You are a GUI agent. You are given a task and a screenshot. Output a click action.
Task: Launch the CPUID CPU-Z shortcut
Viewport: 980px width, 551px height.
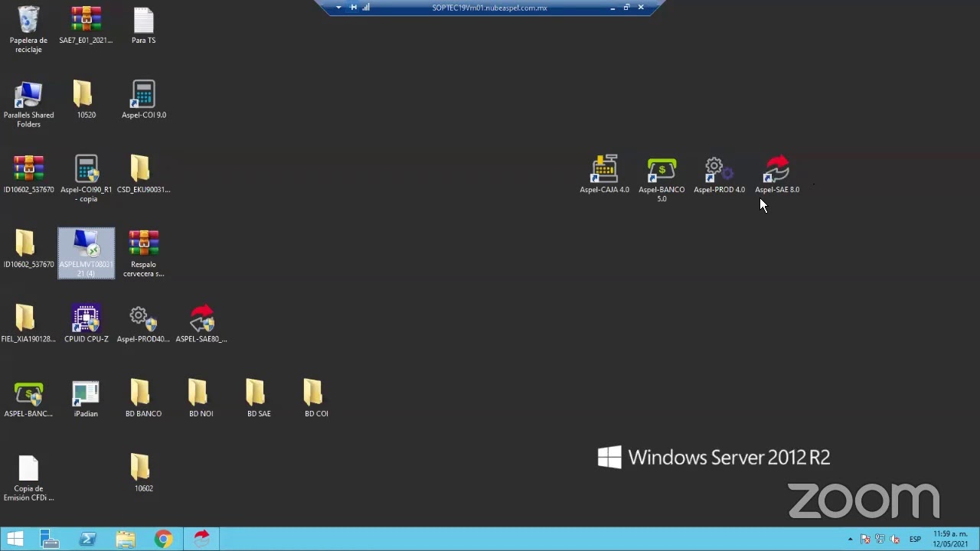(x=86, y=324)
